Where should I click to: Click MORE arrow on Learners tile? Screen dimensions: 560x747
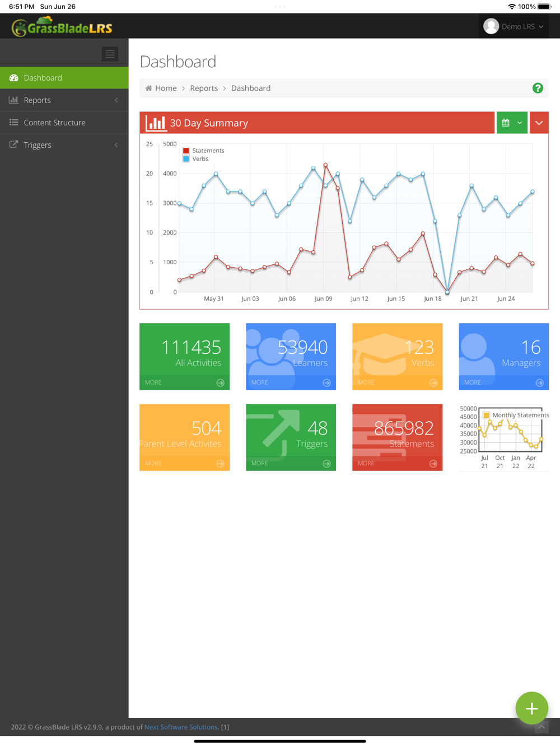point(326,383)
